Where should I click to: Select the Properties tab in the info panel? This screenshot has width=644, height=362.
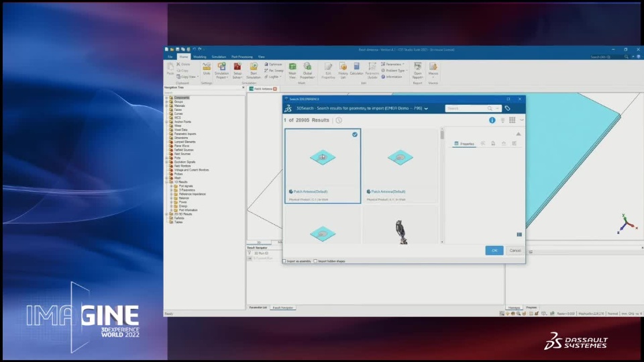pyautogui.click(x=464, y=144)
